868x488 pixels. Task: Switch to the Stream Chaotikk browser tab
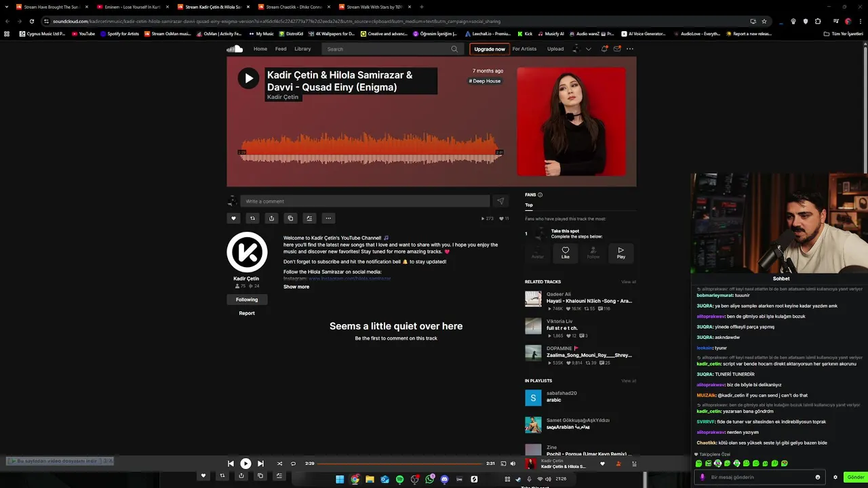[294, 7]
